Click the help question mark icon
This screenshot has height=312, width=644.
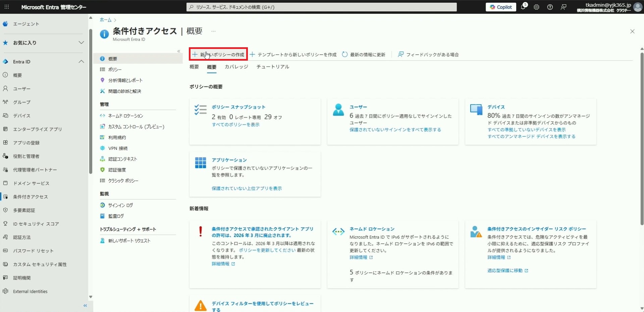pyautogui.click(x=550, y=7)
